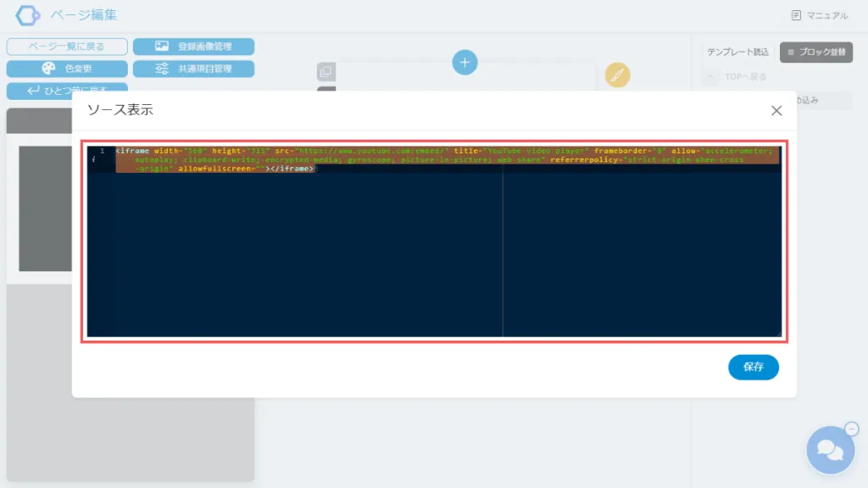Click the duplicate block icon behind dialog

click(x=325, y=72)
